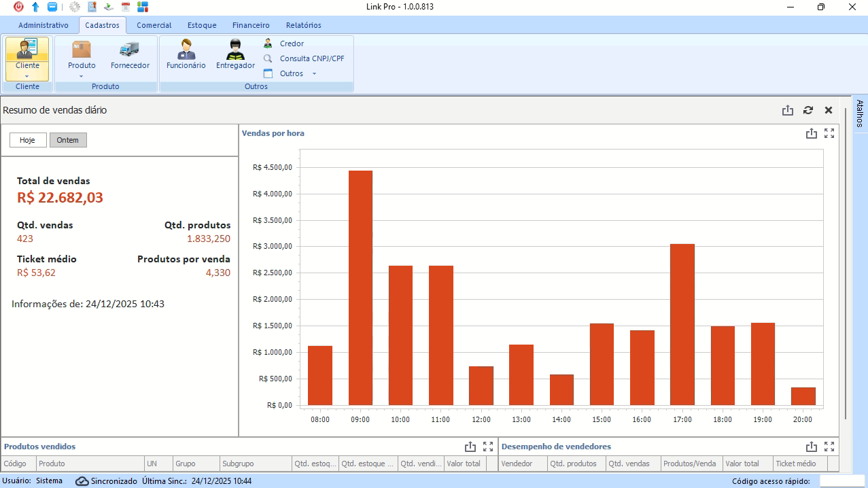Sort by Ticket médio column header
The height and width of the screenshot is (488, 868).
800,464
